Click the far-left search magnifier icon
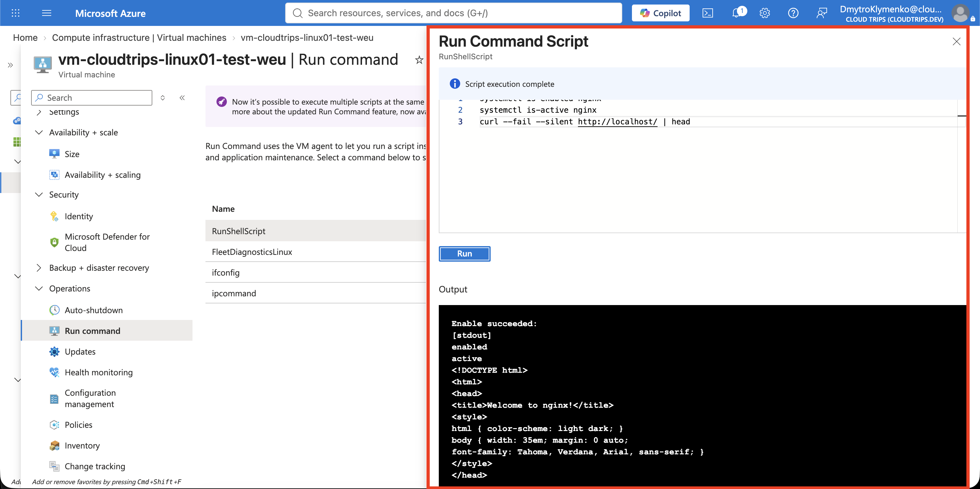 [17, 98]
